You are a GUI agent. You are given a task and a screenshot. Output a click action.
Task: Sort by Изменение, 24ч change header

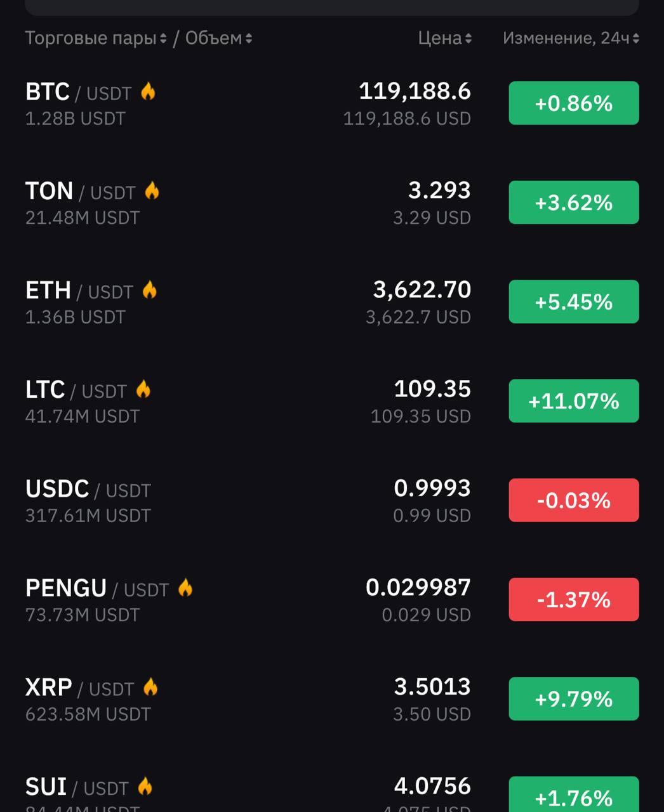571,38
